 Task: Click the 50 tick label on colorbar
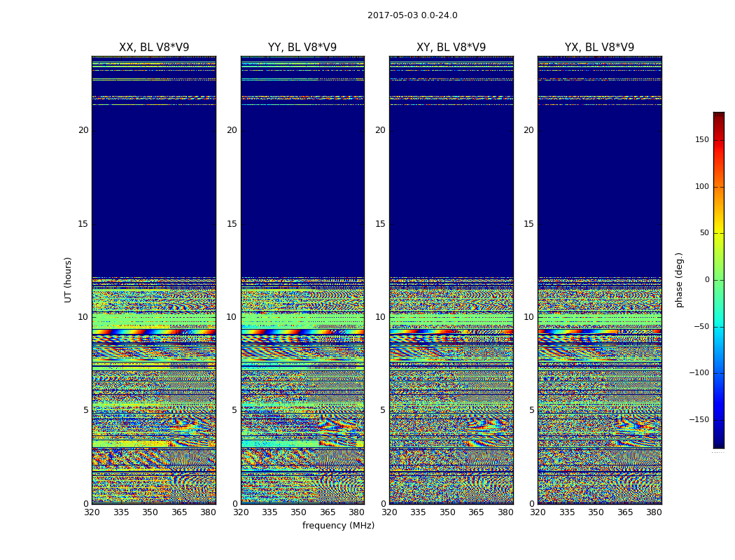[x=703, y=233]
